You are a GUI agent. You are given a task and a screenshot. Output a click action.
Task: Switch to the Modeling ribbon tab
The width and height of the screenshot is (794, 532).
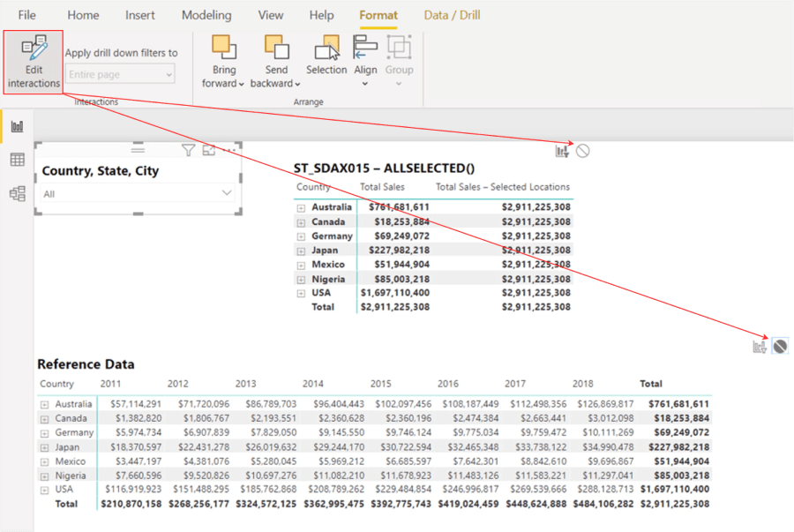coord(206,15)
